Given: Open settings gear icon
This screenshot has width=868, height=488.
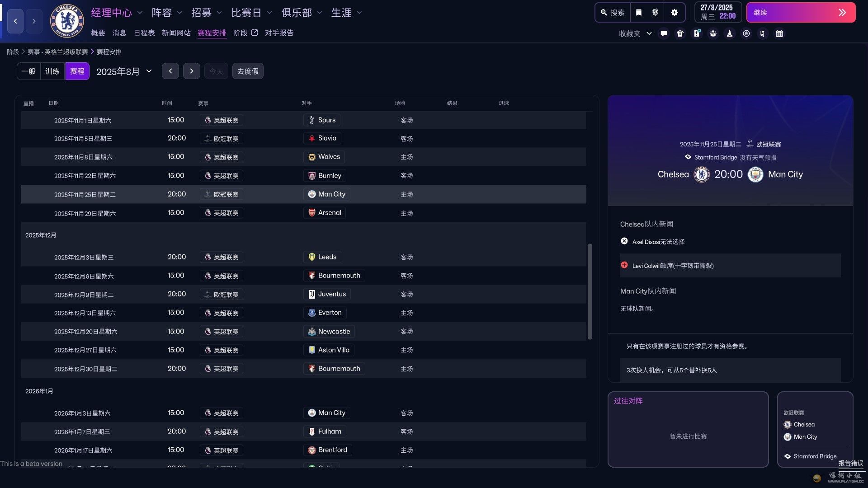Looking at the screenshot, I should click(x=674, y=13).
